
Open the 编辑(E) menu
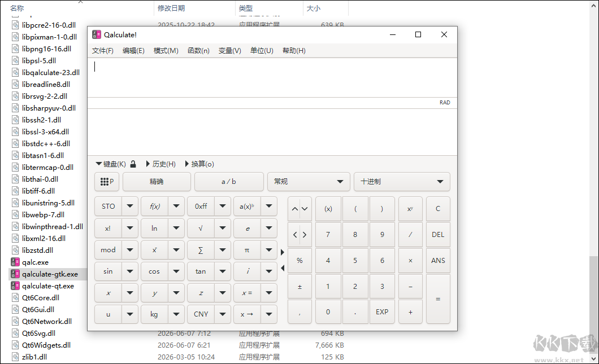[133, 51]
